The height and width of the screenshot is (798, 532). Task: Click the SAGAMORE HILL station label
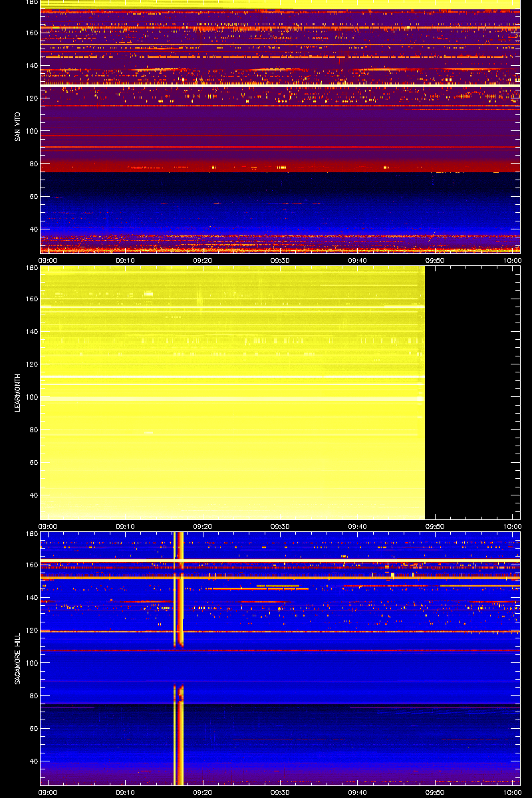pyautogui.click(x=17, y=658)
